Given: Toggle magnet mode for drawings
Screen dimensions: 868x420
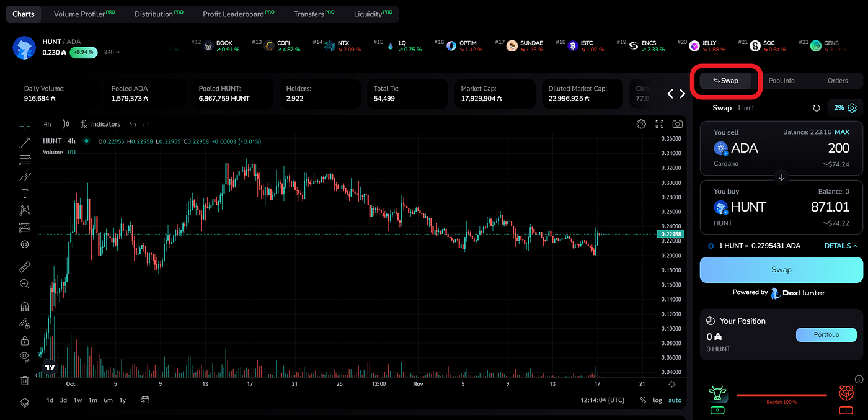Looking at the screenshot, I should click(25, 306).
